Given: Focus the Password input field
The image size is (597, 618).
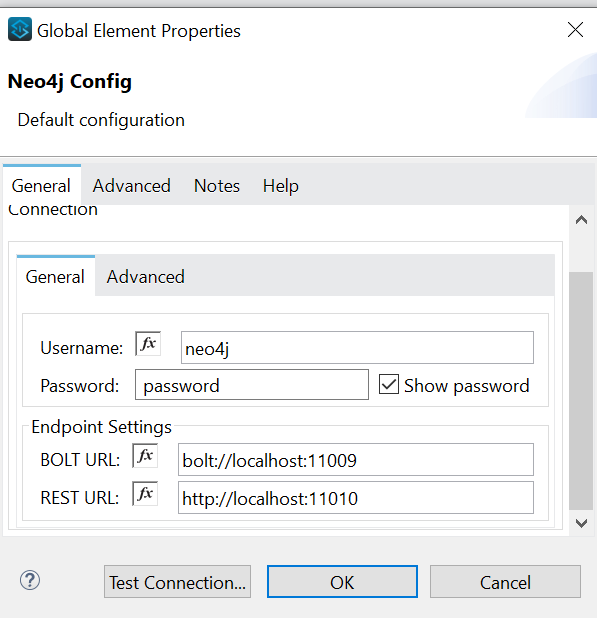Looking at the screenshot, I should [x=252, y=385].
